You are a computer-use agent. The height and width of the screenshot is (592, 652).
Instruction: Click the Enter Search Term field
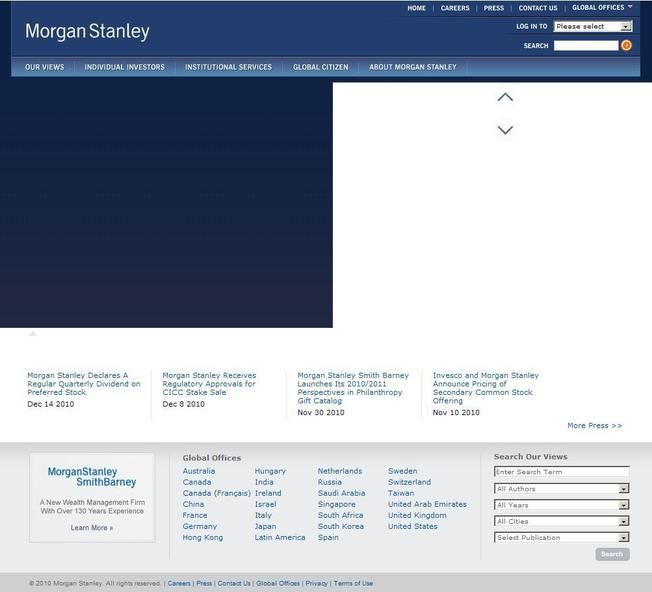(x=561, y=472)
